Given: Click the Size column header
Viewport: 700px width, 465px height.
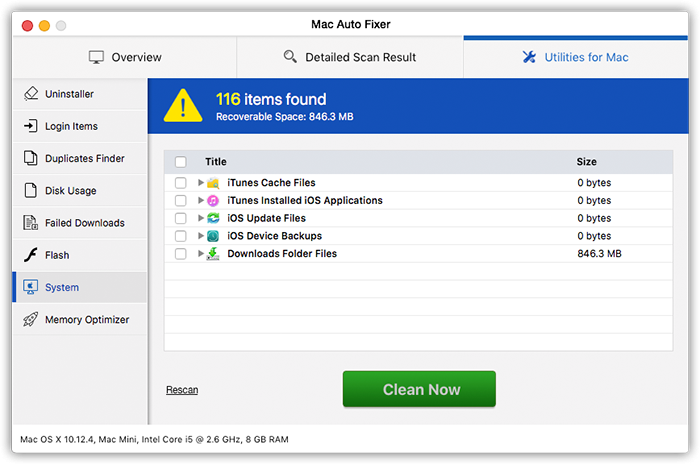Looking at the screenshot, I should click(x=587, y=162).
